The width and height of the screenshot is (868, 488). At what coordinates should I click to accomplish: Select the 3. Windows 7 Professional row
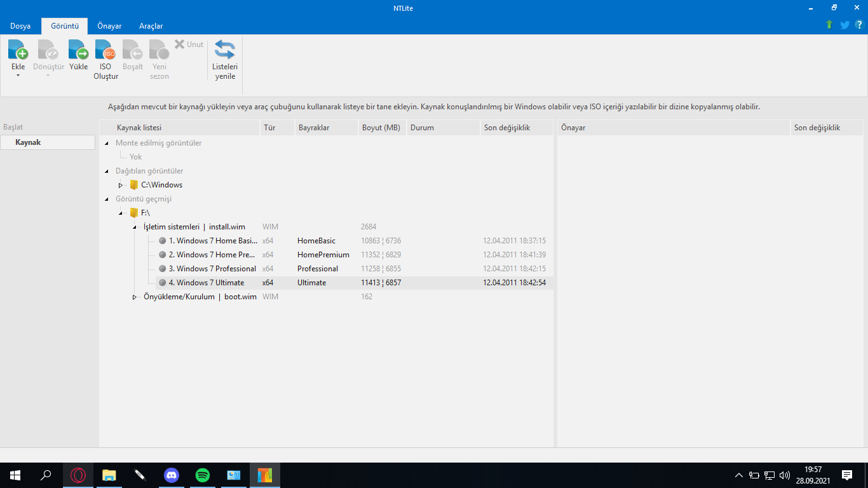(x=354, y=269)
